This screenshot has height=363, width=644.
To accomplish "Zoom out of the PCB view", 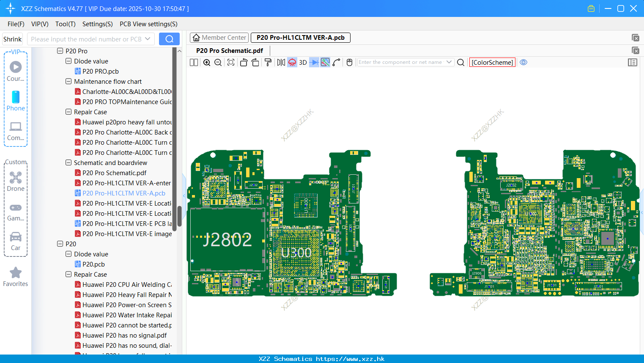I will 218,62.
